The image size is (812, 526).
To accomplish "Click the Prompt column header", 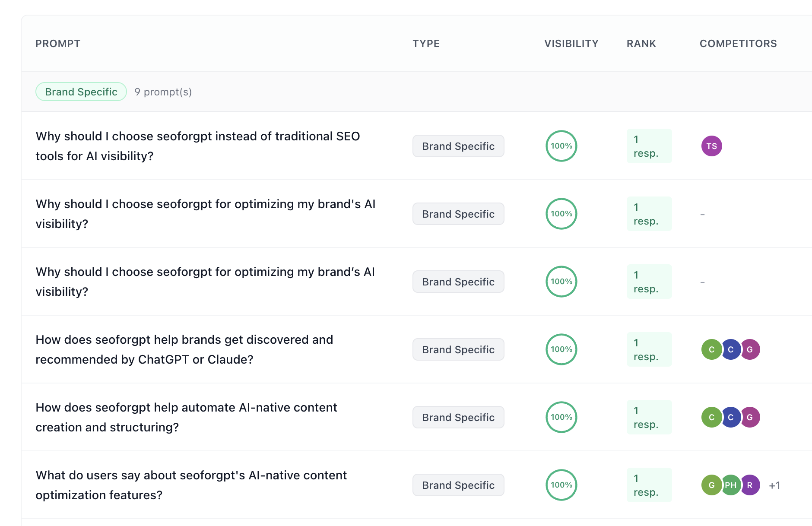I will pos(58,44).
